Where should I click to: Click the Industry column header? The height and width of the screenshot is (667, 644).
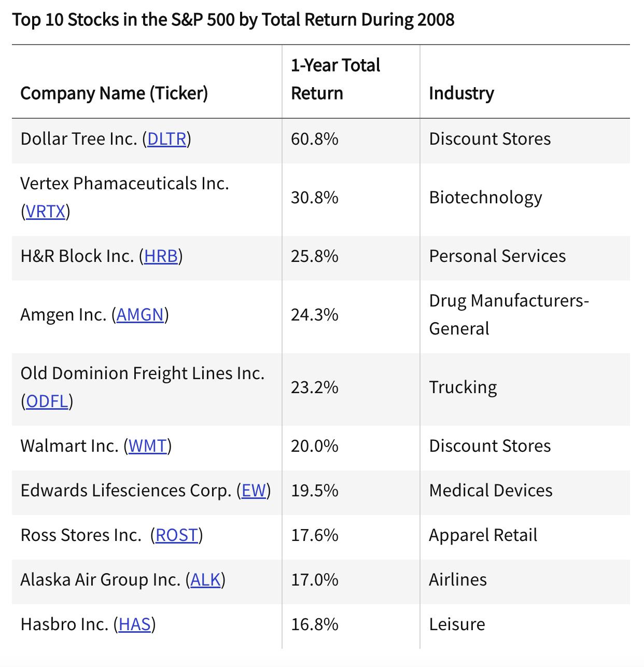point(461,93)
